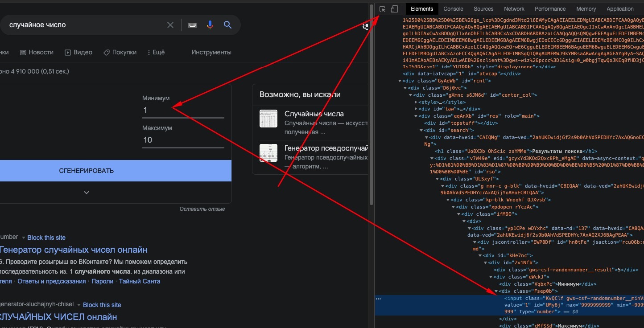This screenshot has width=644, height=328.
Task: Start voice search with microphone icon
Action: (210, 25)
